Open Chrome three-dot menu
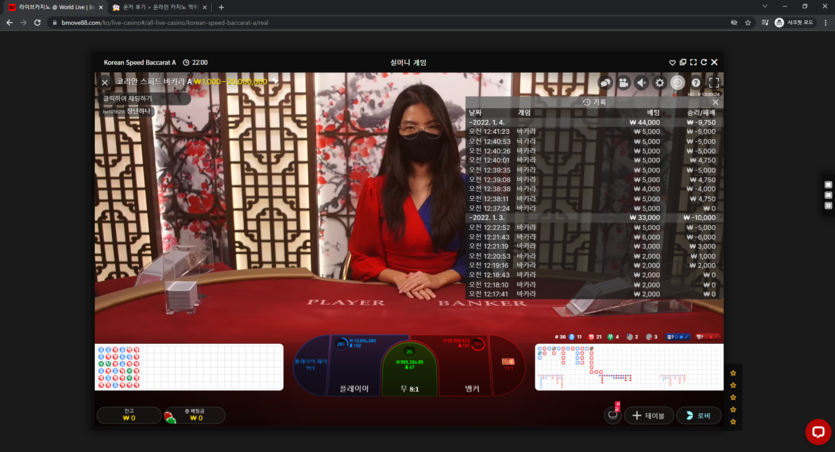Image resolution: width=835 pixels, height=452 pixels. click(825, 23)
